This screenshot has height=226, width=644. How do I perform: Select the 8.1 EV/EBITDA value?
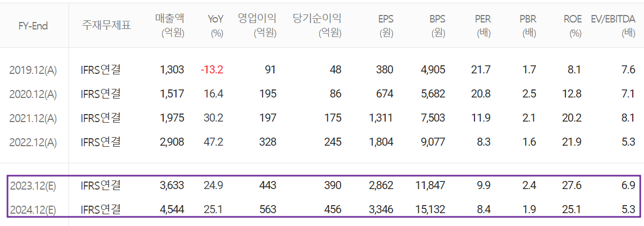pos(628,118)
